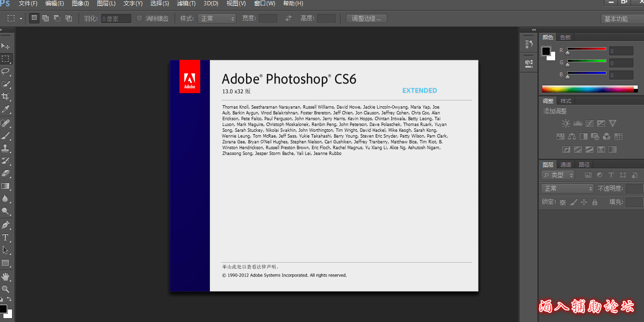Image resolution: width=644 pixels, height=322 pixels.
Task: Enable the 消除锯齿 anti-alias checkbox
Action: pyautogui.click(x=139, y=18)
